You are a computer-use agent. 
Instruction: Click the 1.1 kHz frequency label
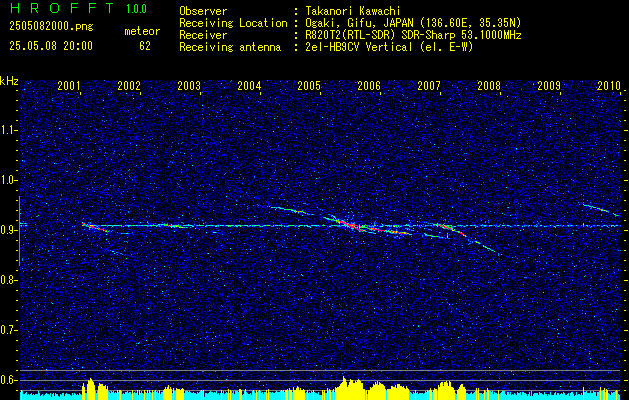point(8,130)
